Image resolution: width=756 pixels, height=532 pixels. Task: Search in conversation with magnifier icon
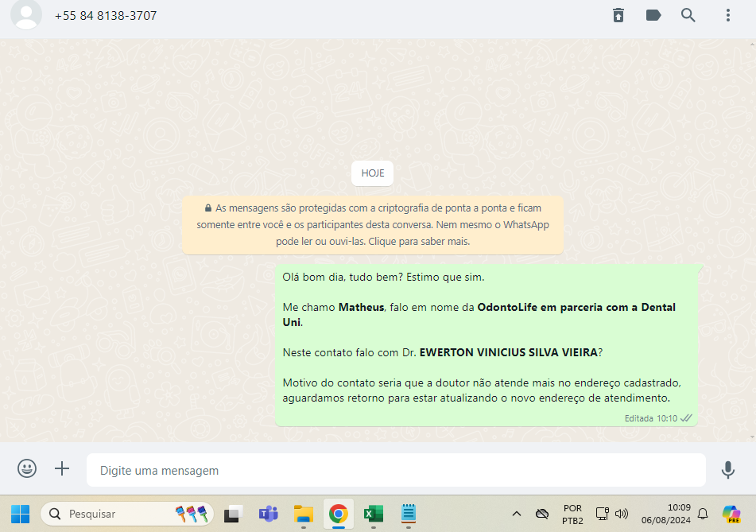(x=688, y=15)
